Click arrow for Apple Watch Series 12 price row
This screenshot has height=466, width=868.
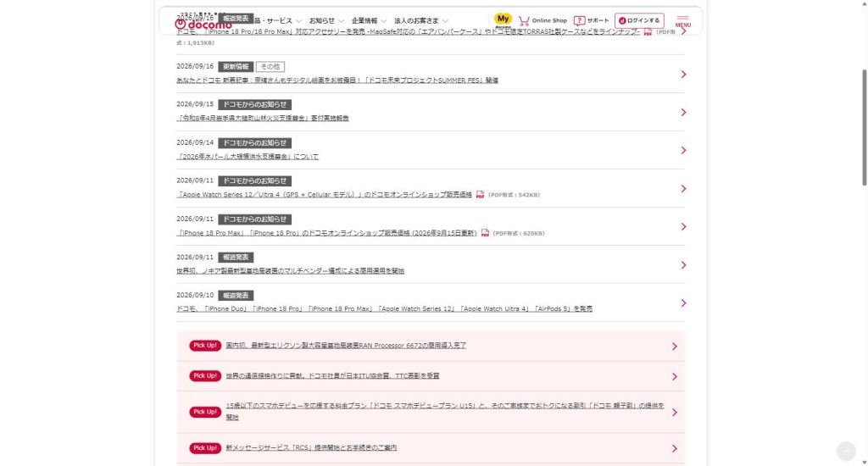[x=684, y=189]
